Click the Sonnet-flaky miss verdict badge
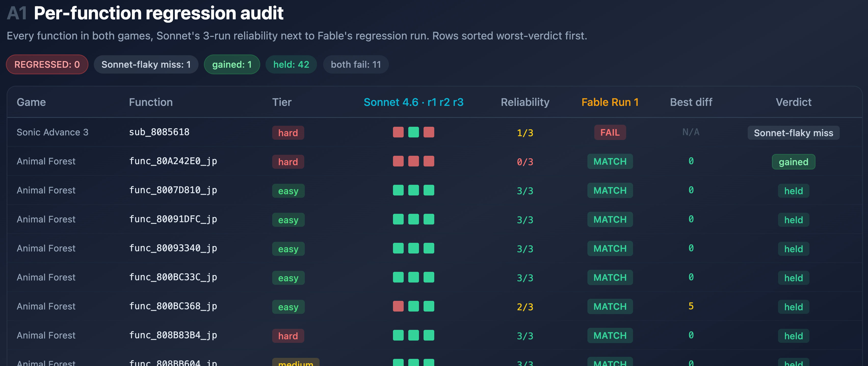 [x=794, y=133]
